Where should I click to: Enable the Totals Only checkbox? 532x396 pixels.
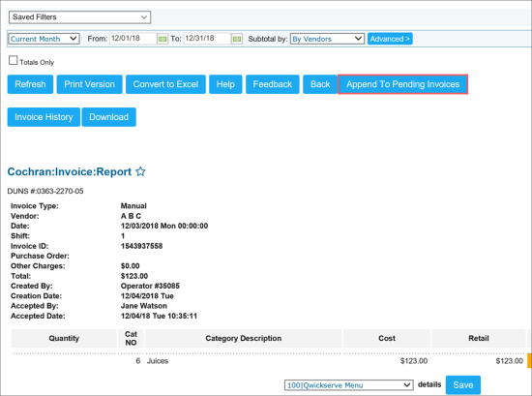click(x=13, y=60)
